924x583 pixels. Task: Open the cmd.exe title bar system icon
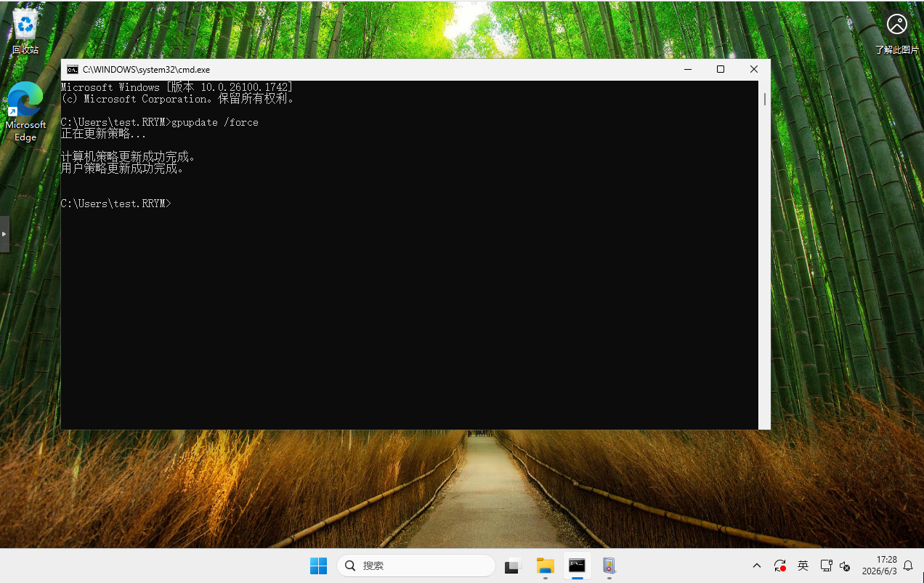coord(72,70)
